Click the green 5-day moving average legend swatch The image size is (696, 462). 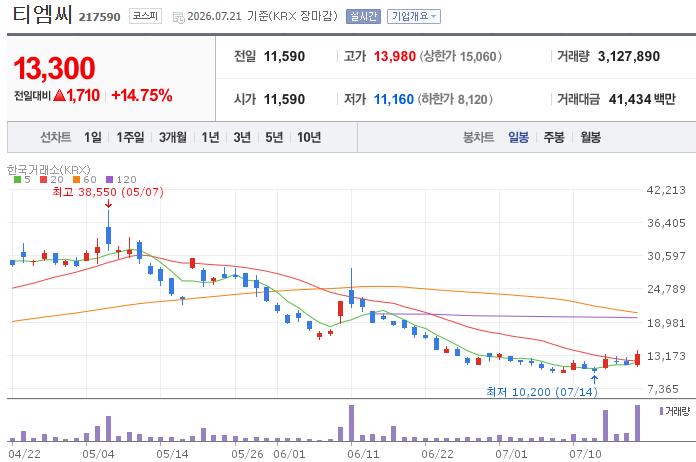coord(17,180)
